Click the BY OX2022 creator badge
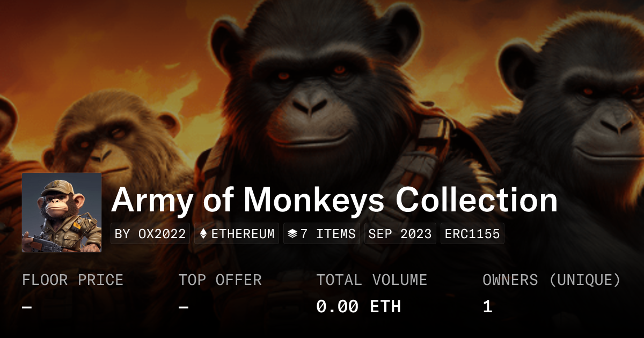The height and width of the screenshot is (338, 644). 150,234
